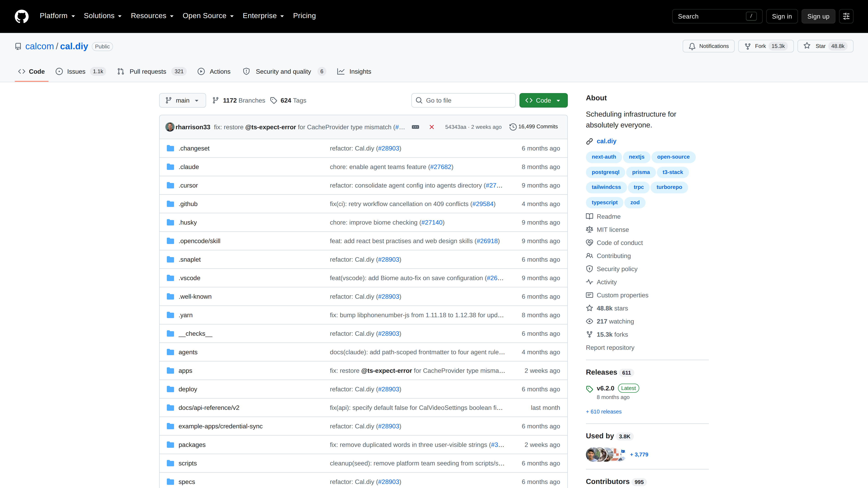Viewport: 868px width, 488px height.
Task: Click the Sign up button
Action: pyautogui.click(x=818, y=16)
